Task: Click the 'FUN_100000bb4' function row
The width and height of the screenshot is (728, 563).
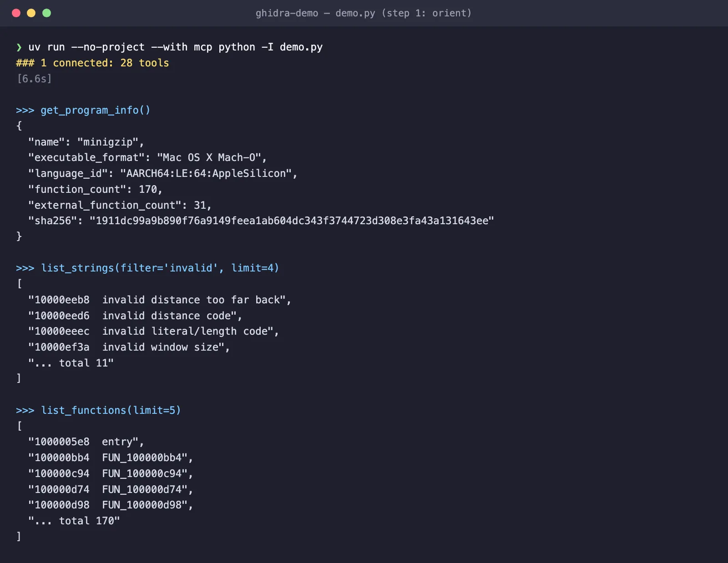Action: pos(111,457)
